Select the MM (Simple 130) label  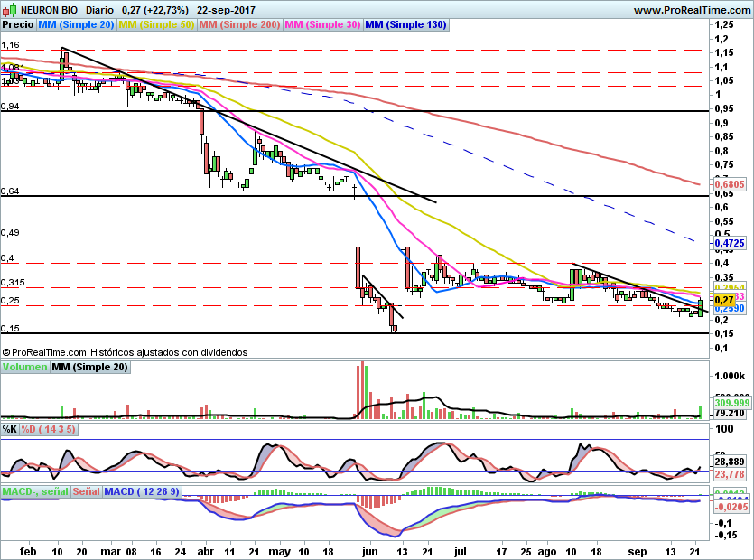(x=405, y=25)
